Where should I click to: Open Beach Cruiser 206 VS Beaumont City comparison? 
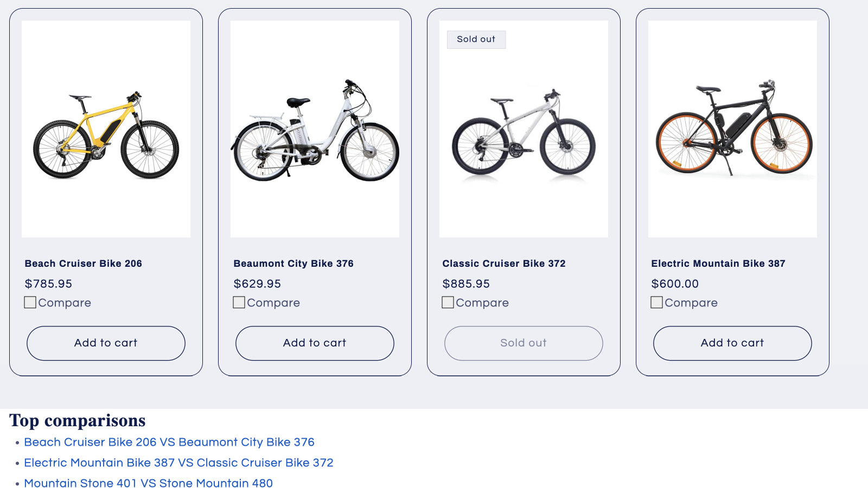[169, 442]
